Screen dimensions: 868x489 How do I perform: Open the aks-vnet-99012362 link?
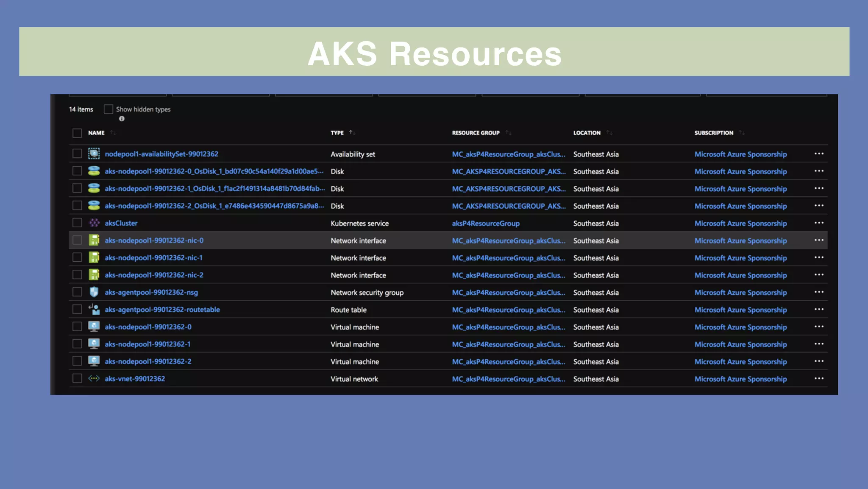135,379
